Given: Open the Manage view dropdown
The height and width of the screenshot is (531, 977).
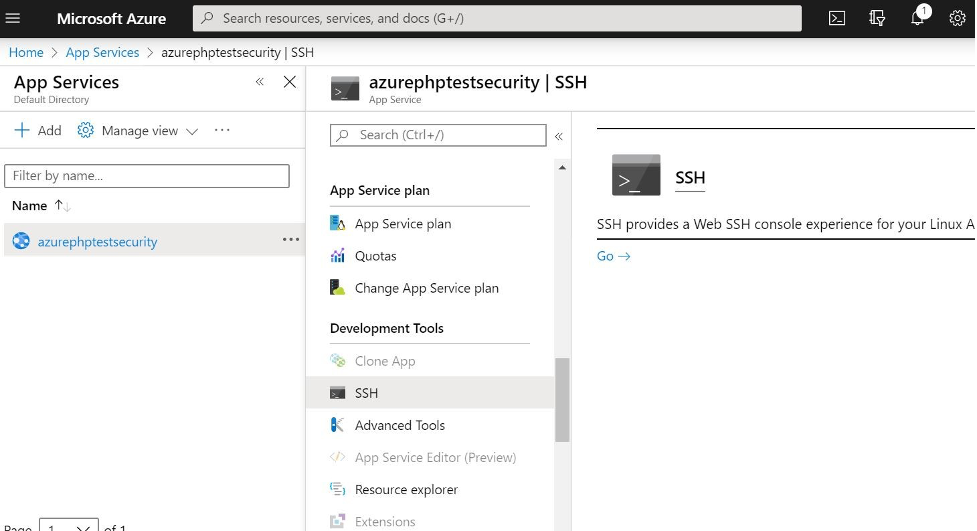Looking at the screenshot, I should (138, 130).
